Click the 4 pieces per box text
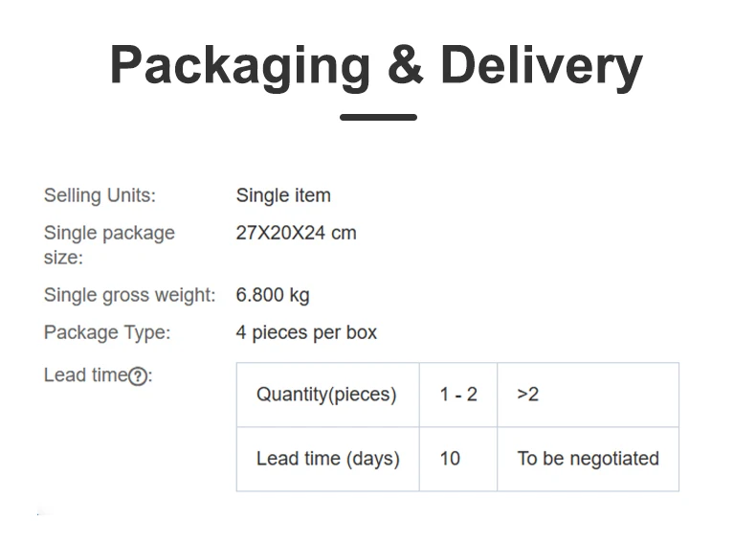The image size is (756, 544). tap(306, 332)
